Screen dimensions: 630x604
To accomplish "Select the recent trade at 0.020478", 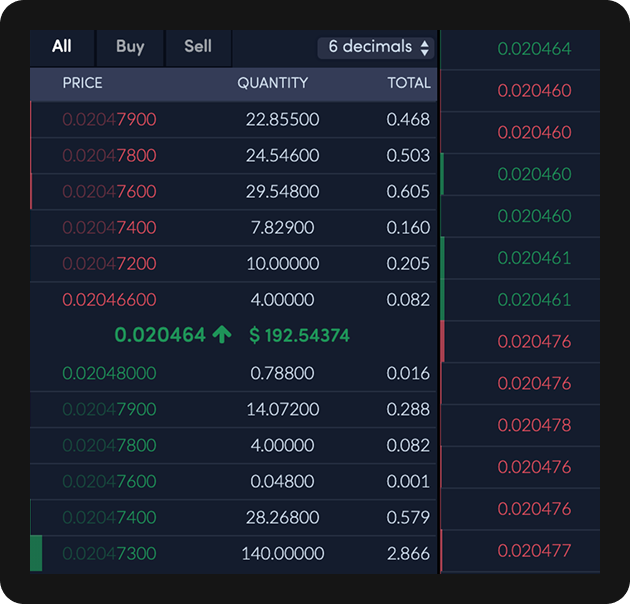I will click(534, 425).
